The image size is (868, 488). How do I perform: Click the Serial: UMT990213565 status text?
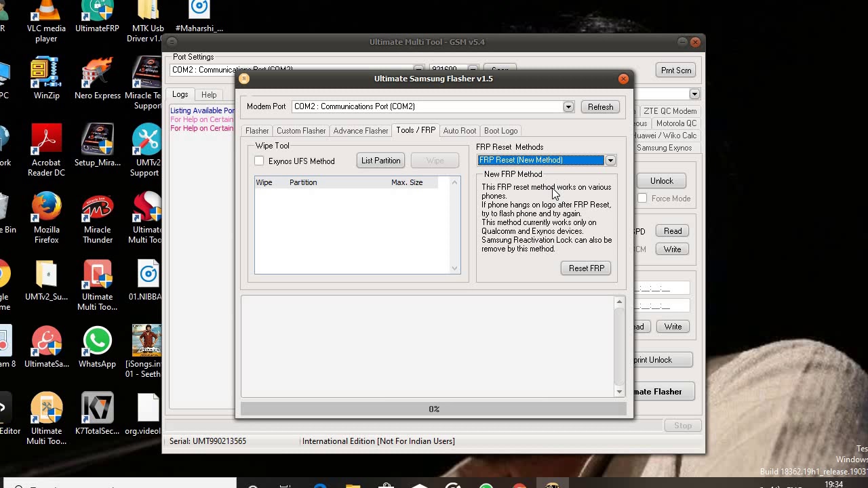(x=208, y=441)
